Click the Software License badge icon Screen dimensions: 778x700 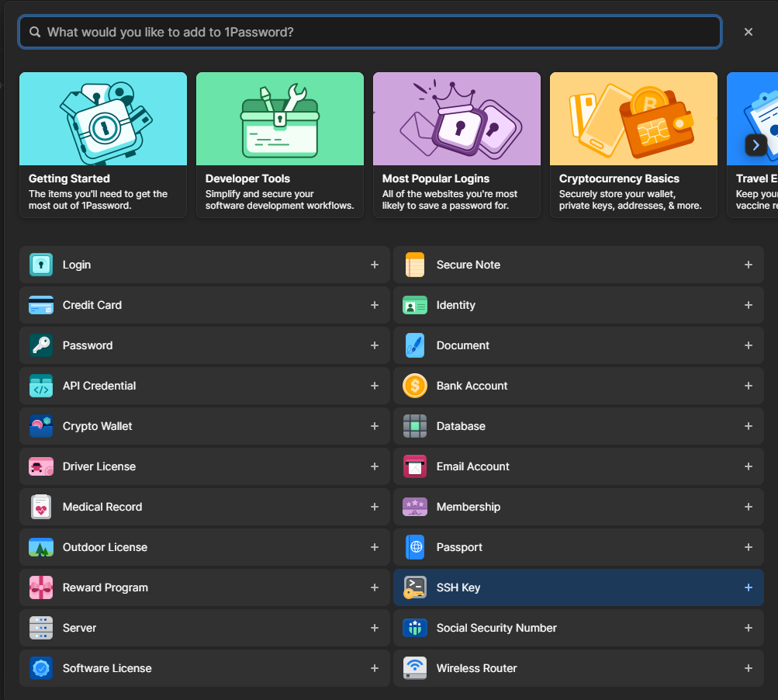click(41, 668)
